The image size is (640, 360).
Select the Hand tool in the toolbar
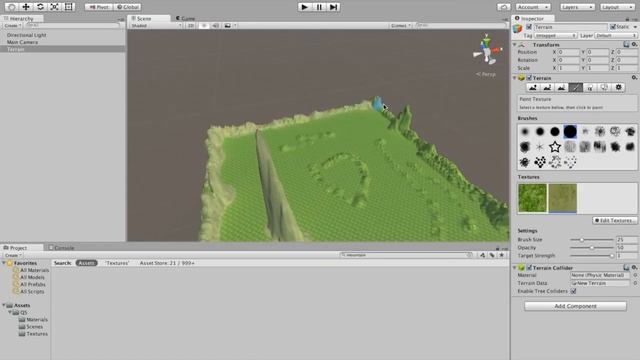point(11,7)
